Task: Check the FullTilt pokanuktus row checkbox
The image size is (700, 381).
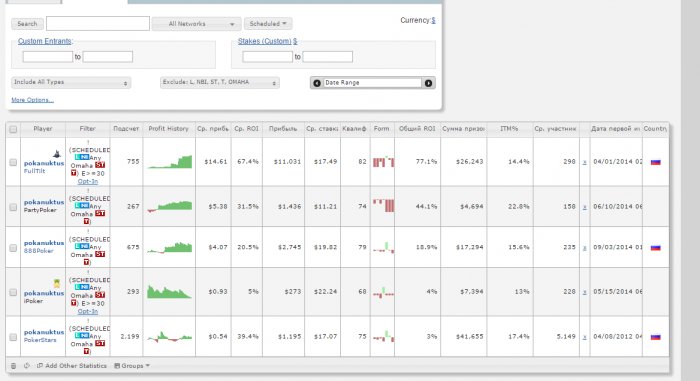Action: coord(13,162)
